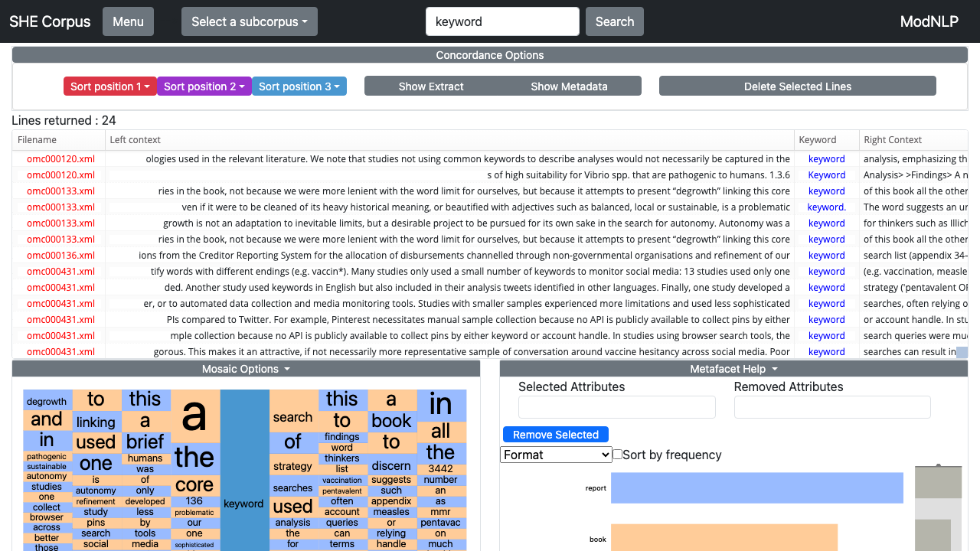This screenshot has width=980, height=551.
Task: Open the Format attribute combo box
Action: (x=555, y=455)
